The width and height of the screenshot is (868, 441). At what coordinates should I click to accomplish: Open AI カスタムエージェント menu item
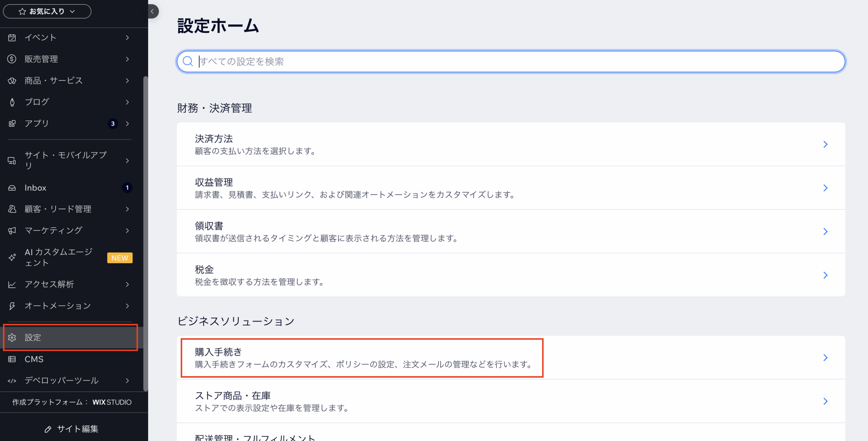click(x=58, y=257)
